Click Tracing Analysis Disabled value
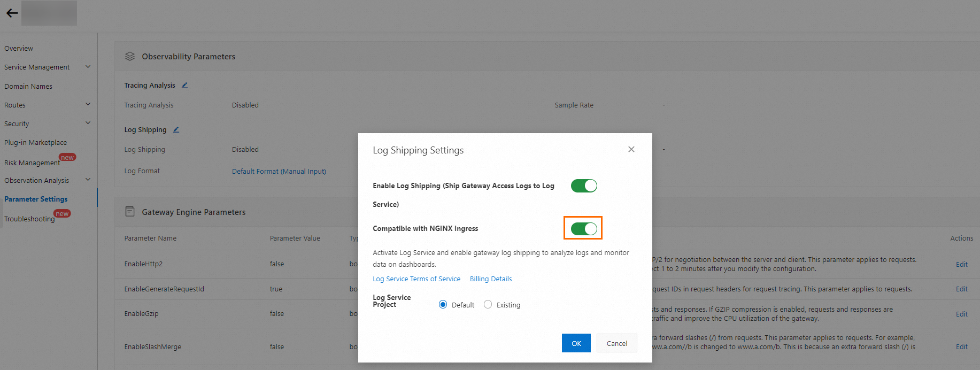The width and height of the screenshot is (980, 370). [245, 105]
